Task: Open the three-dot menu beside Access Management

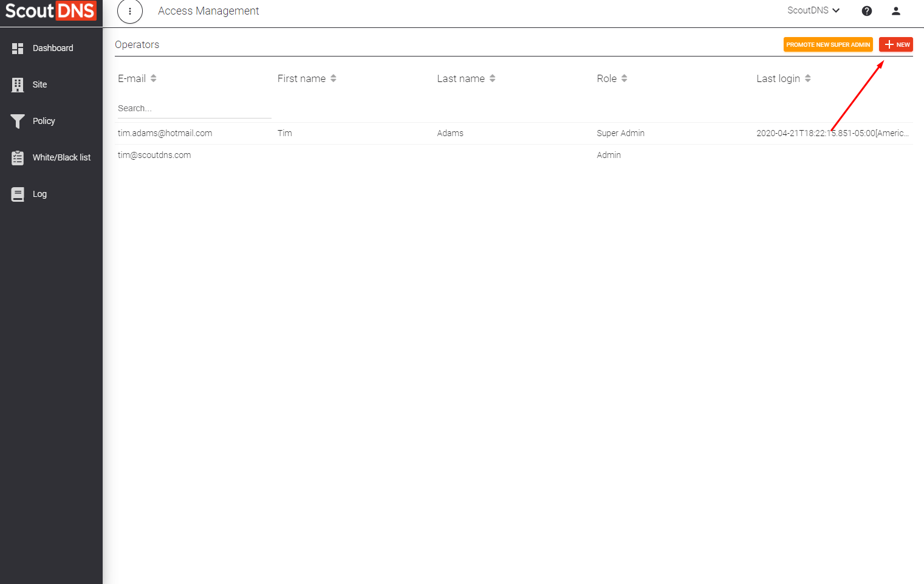Action: (x=130, y=11)
